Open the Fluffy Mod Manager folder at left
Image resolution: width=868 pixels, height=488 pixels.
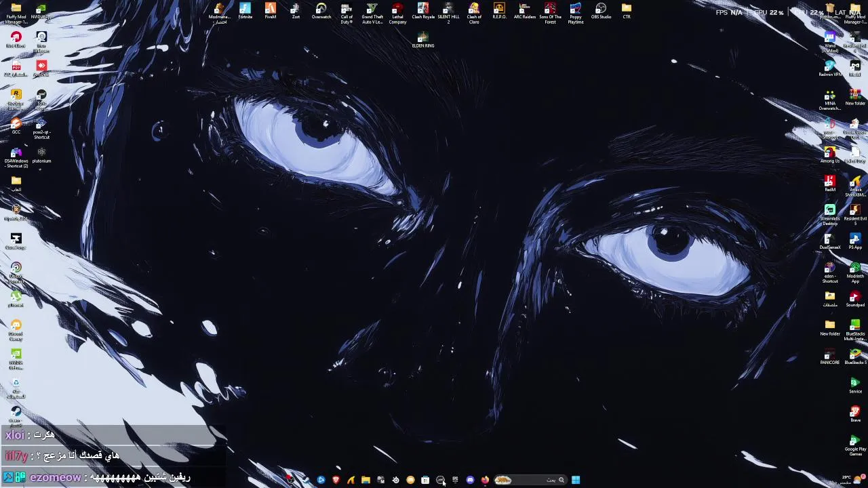[16, 14]
